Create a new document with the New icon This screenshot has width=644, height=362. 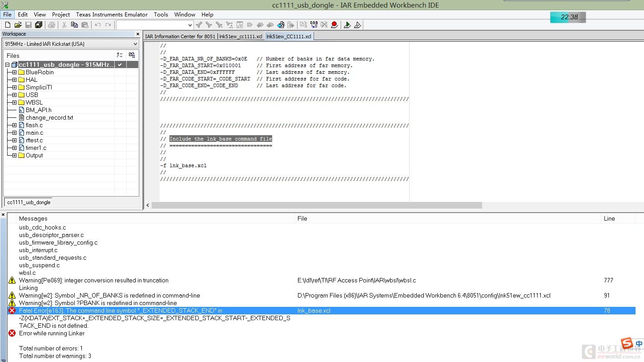click(8, 25)
